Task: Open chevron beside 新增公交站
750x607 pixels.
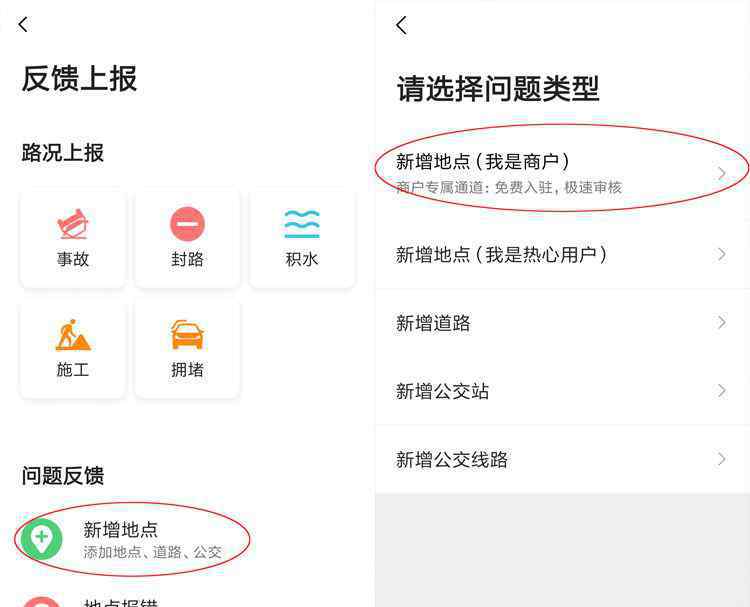Action: [722, 391]
